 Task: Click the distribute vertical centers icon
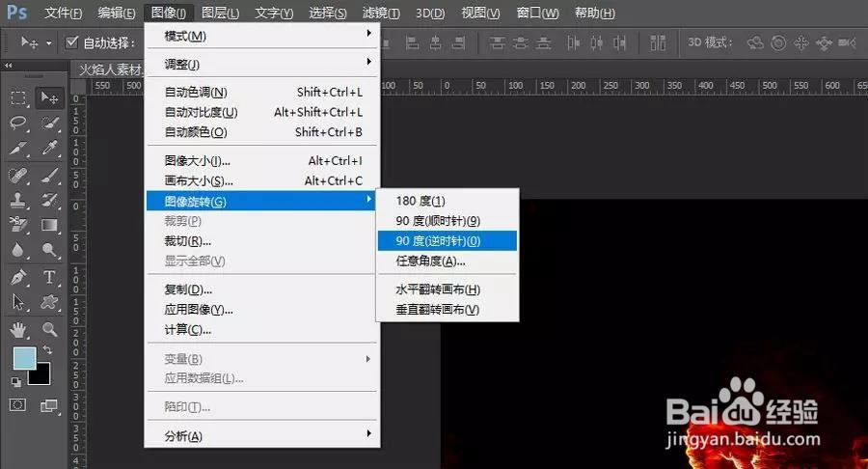[x=521, y=42]
